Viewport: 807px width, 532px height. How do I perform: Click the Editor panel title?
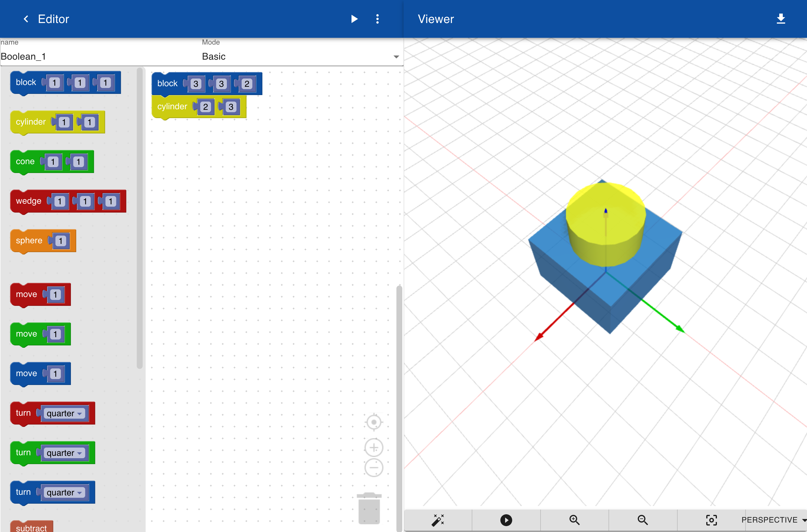53,19
